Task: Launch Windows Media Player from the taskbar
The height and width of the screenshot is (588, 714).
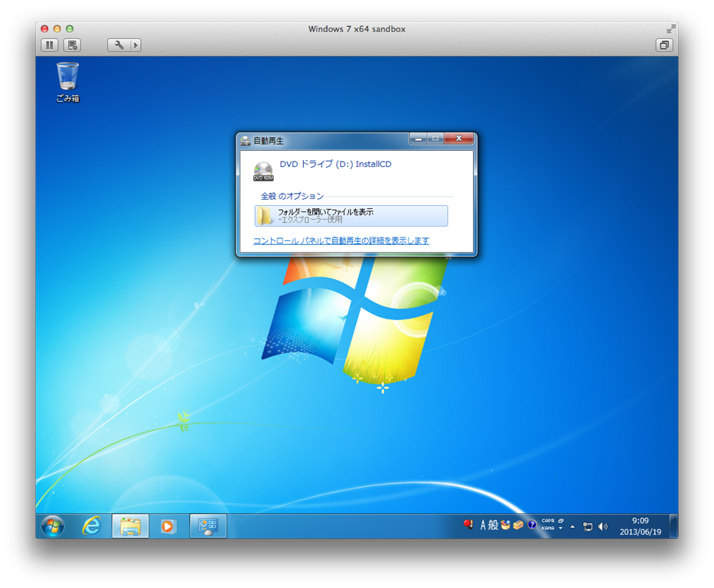Action: pyautogui.click(x=168, y=526)
